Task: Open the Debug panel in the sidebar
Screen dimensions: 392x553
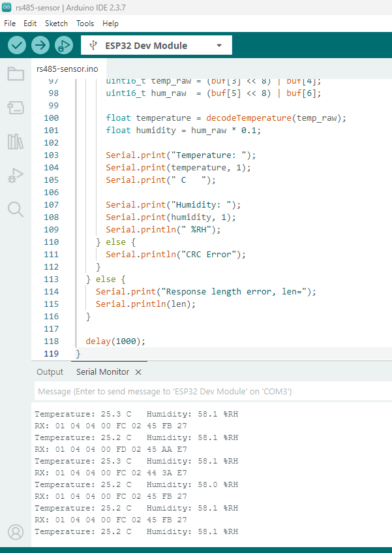Action: 16,175
